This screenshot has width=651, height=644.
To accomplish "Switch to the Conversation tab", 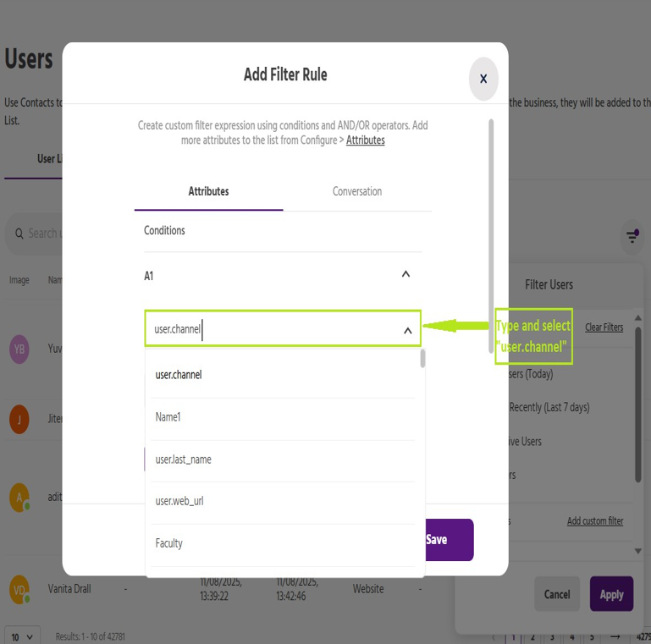I will pos(356,191).
